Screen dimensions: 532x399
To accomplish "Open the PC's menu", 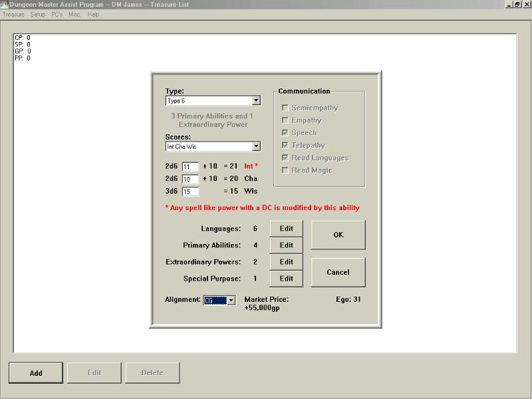I will tap(57, 14).
